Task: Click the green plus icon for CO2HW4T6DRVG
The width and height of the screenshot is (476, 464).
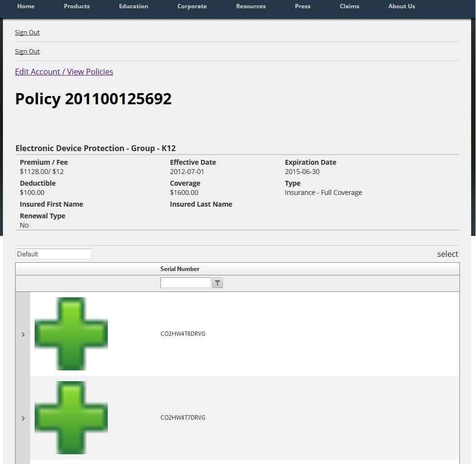Action: (x=71, y=333)
